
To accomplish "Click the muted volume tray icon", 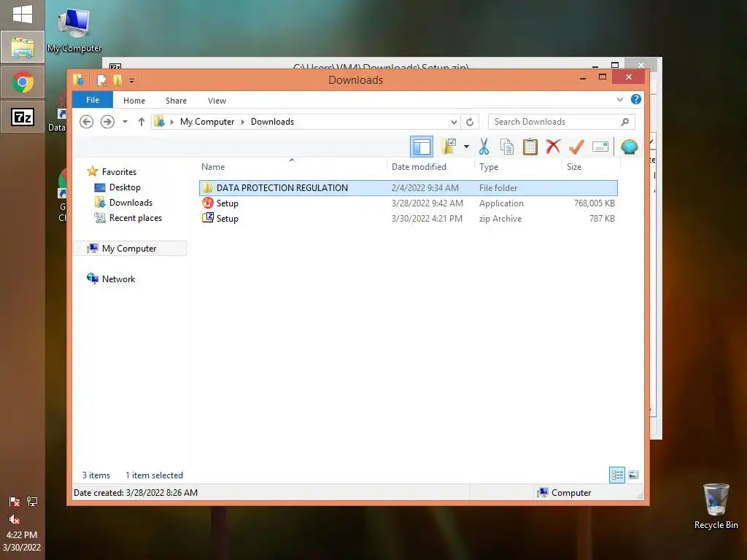I will [15, 519].
